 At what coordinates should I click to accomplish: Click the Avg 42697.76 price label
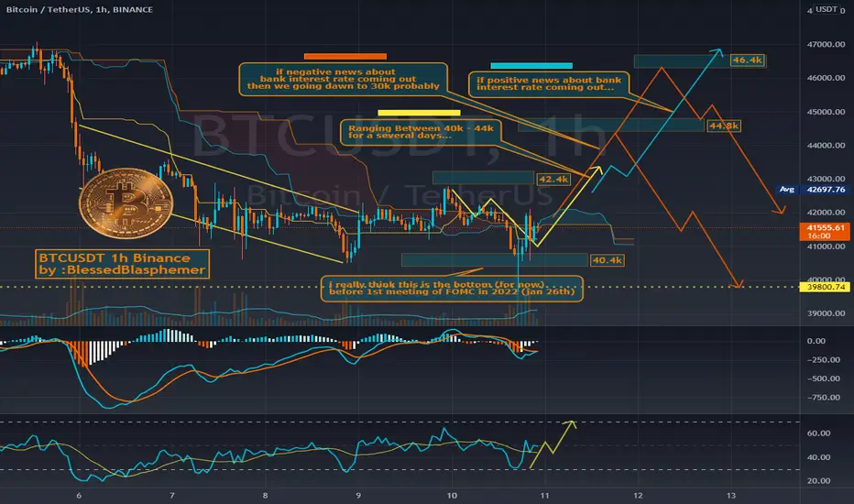coord(813,190)
